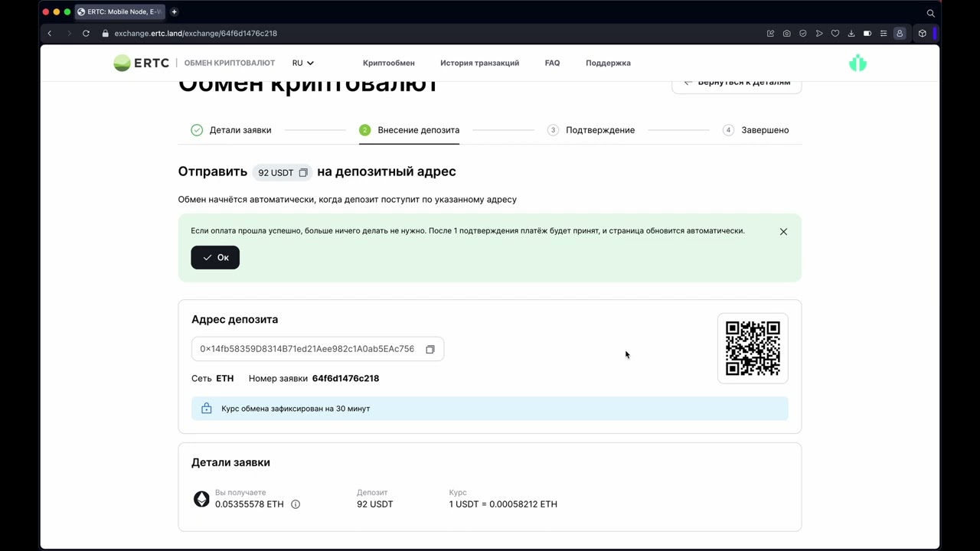Go to История транзакций page
Viewport: 980px width, 551px height.
[x=479, y=63]
